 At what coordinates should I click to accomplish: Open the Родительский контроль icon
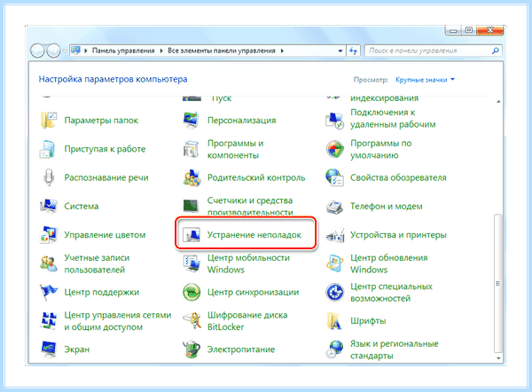point(192,177)
